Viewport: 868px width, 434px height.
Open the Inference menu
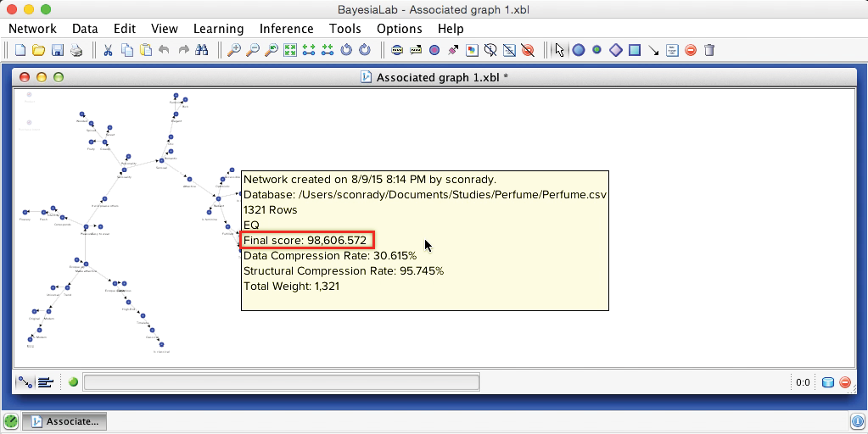click(x=286, y=28)
